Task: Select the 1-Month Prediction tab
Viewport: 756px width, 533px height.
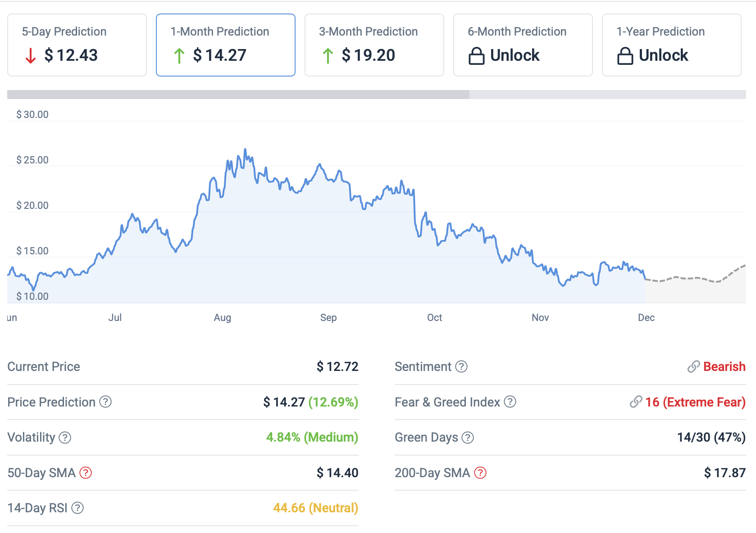Action: 226,45
